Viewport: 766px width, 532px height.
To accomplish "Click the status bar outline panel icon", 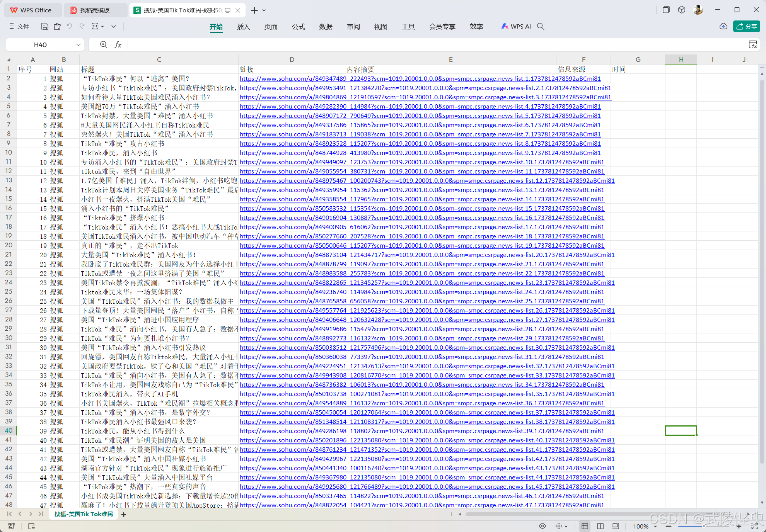I will pyautogui.click(x=31, y=526).
